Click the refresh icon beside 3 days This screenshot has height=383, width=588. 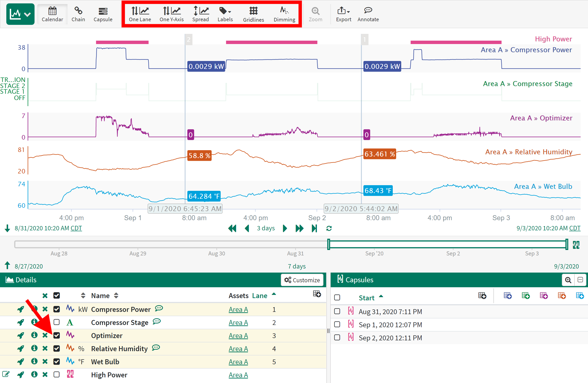[x=329, y=228]
